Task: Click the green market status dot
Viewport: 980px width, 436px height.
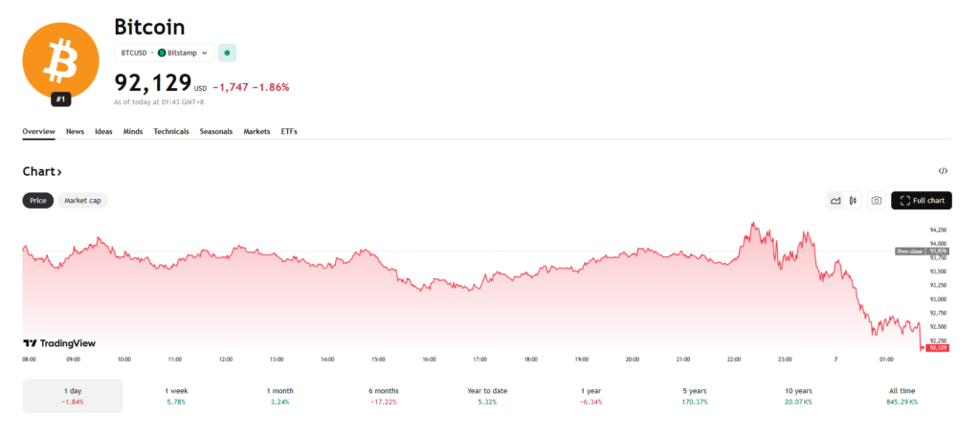Action: pos(227,53)
